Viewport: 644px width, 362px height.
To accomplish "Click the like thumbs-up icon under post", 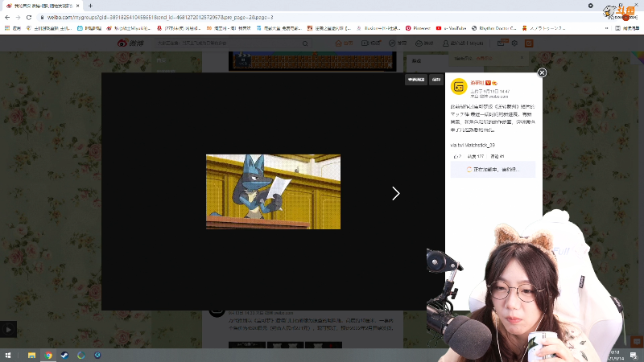I will [x=456, y=156].
